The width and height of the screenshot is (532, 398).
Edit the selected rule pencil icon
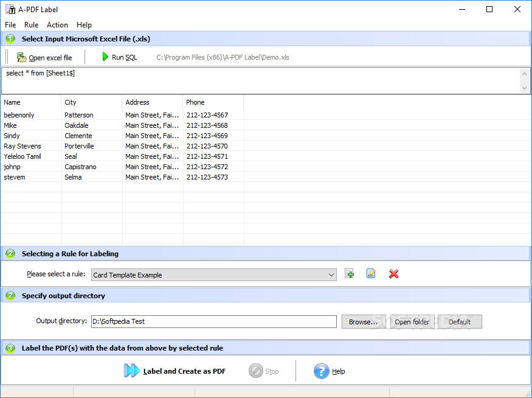click(x=371, y=273)
